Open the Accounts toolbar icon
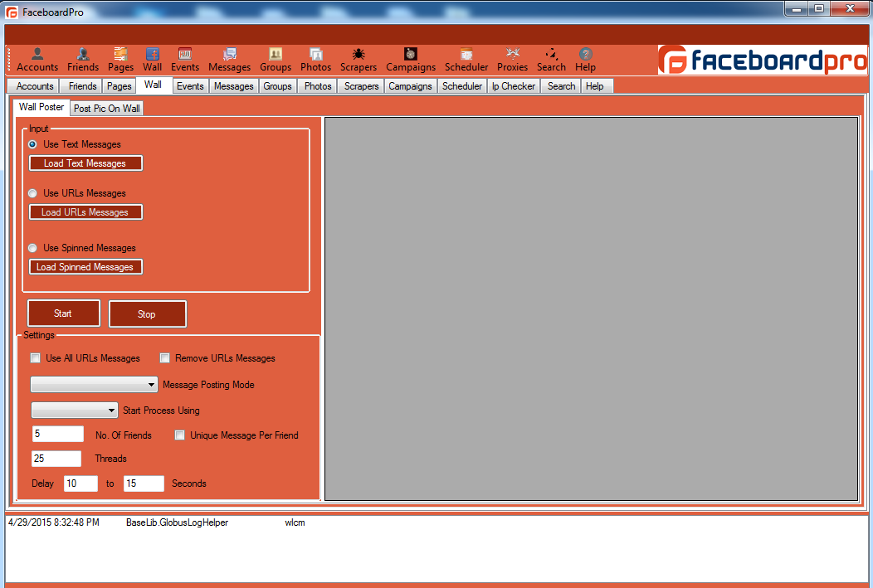This screenshot has width=873, height=588. pos(37,60)
